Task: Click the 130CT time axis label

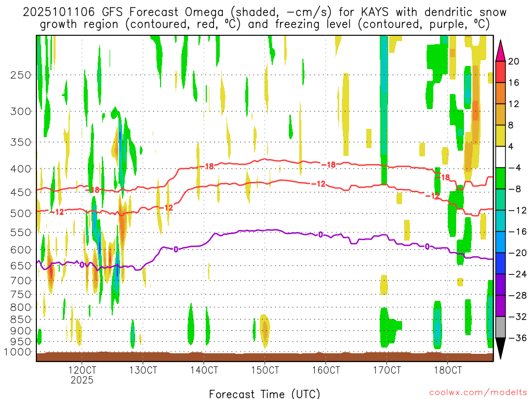Action: [x=143, y=370]
